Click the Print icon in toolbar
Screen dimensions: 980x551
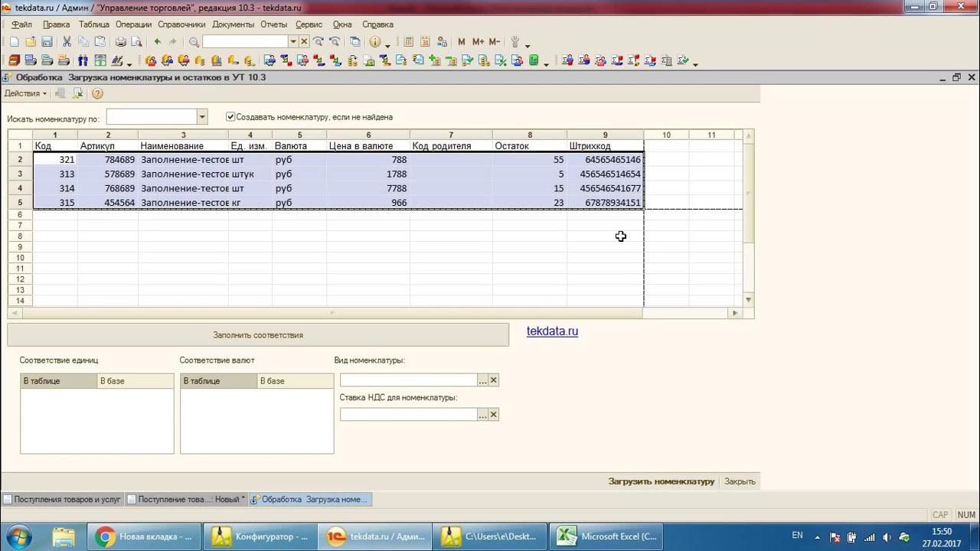pyautogui.click(x=120, y=42)
